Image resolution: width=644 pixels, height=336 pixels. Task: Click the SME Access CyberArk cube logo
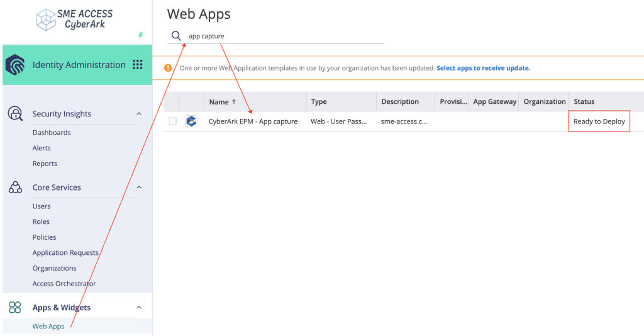click(45, 20)
